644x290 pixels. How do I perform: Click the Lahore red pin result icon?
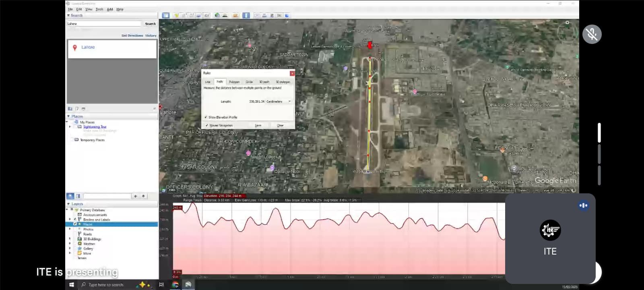[74, 48]
